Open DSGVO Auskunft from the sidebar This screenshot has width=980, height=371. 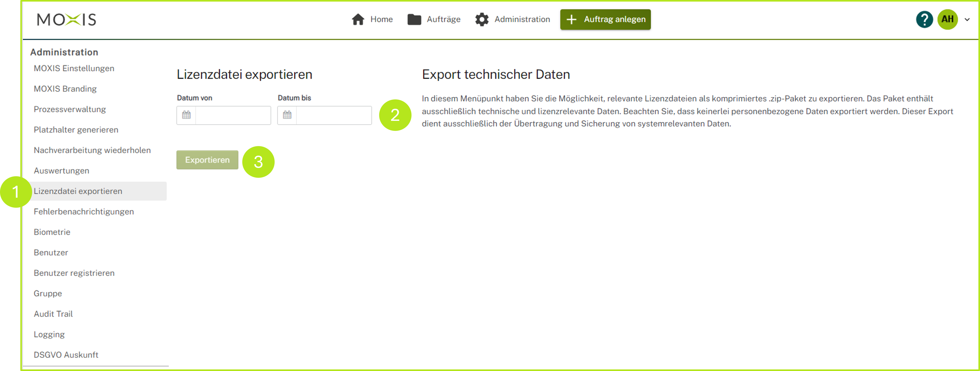click(x=66, y=355)
